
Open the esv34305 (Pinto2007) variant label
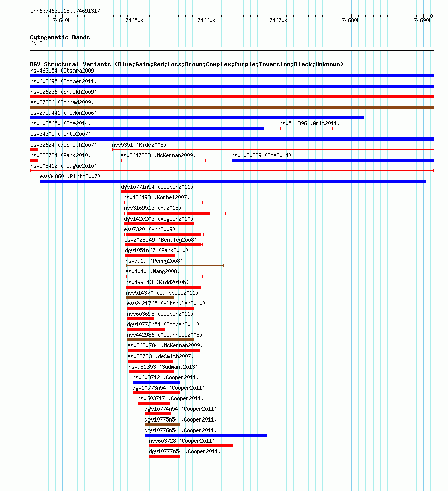[x=60, y=134]
